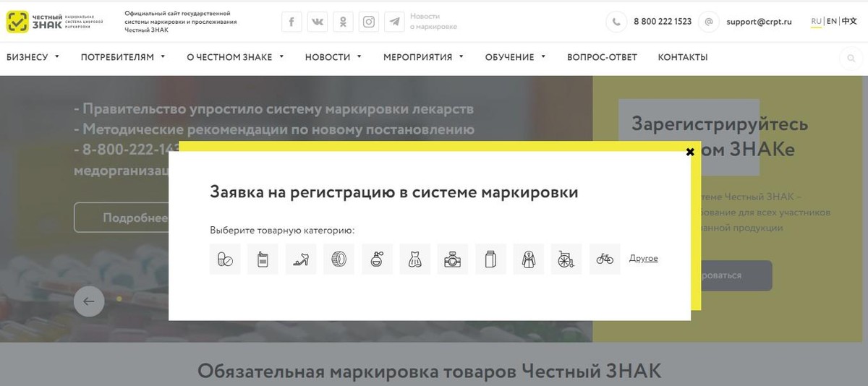Viewport: 868px width, 386px height.
Task: Expand the ПОТРЕБИТЕЛЯМ menu
Action: point(123,57)
